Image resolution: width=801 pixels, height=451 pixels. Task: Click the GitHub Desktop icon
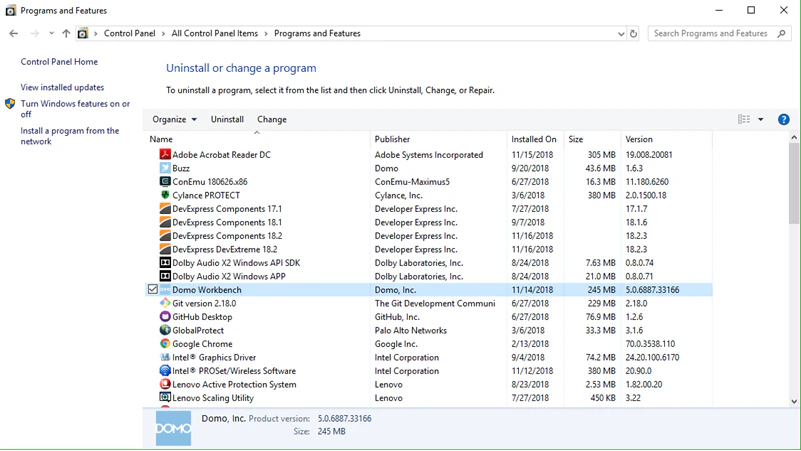coord(164,317)
